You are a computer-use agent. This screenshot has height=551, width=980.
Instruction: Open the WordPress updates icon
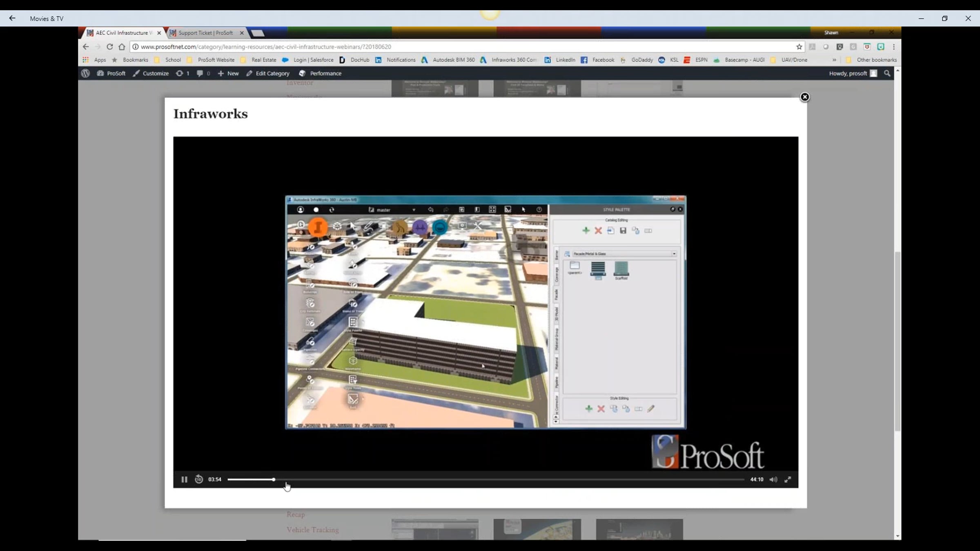pyautogui.click(x=183, y=73)
